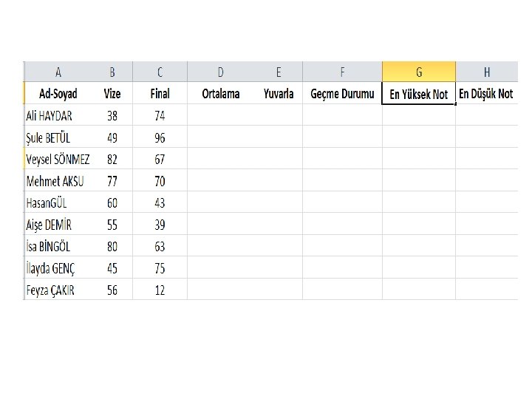This screenshot has width=532, height=399.
Task: Select İlayda GENÇ's Final score 75
Action: tap(160, 268)
